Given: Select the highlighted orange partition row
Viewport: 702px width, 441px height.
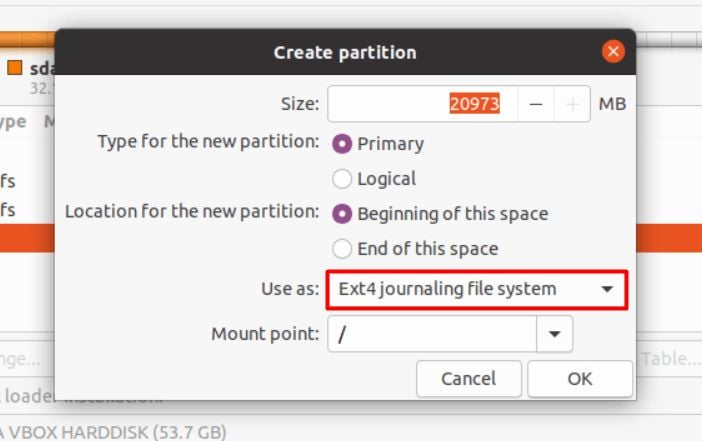Looking at the screenshot, I should point(27,238).
